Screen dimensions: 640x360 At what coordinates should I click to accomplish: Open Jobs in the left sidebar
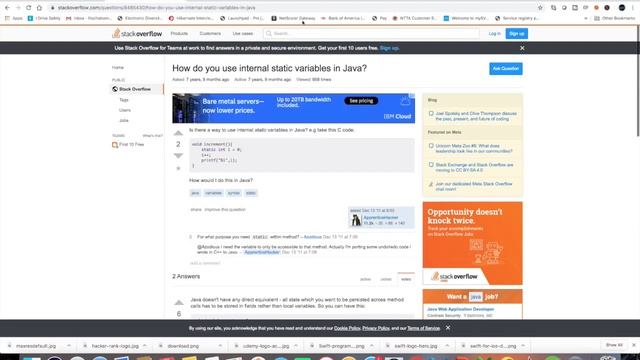tap(124, 120)
